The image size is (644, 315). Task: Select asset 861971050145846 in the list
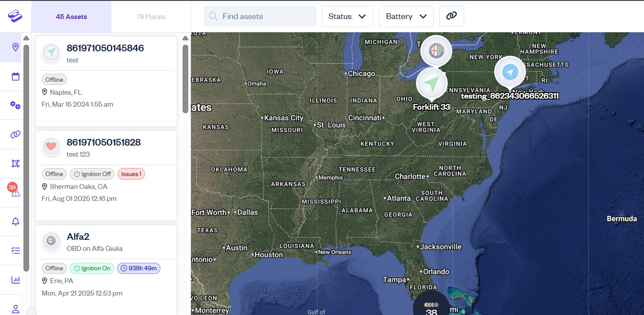[106, 81]
